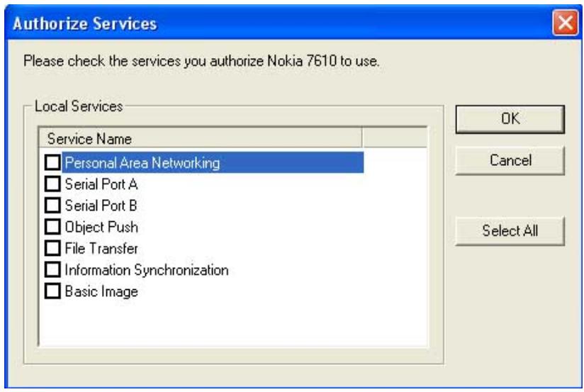584x392 pixels.
Task: Select the Information Synchronization label
Action: (147, 270)
